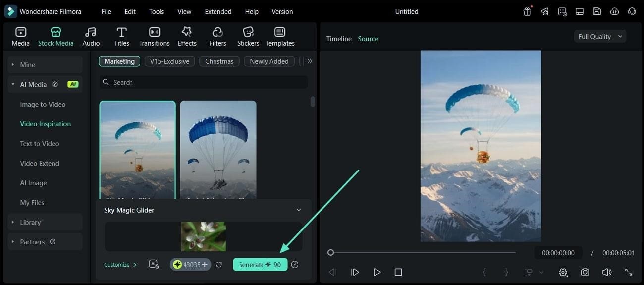Click the Filmora logo icon
644x285 pixels.
(10, 11)
